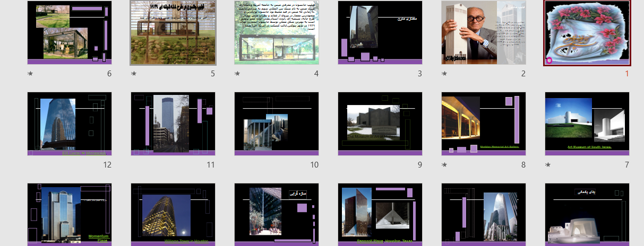The image size is (644, 246).
Task: Select slide 1 with the floral title image
Action: click(x=587, y=33)
